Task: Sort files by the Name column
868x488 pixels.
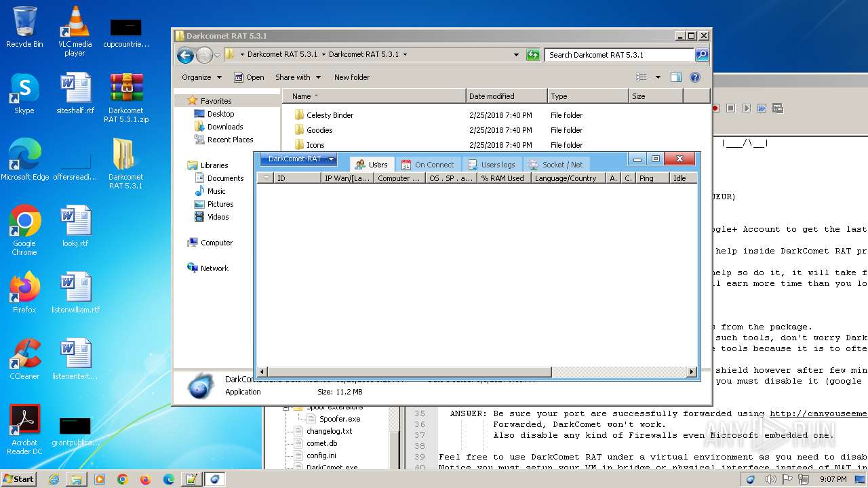Action: point(374,96)
